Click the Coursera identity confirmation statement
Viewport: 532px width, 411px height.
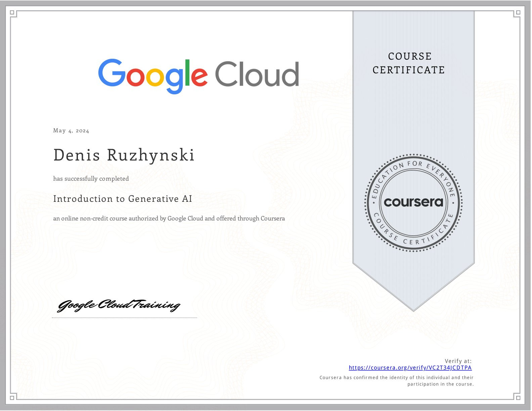(397, 381)
